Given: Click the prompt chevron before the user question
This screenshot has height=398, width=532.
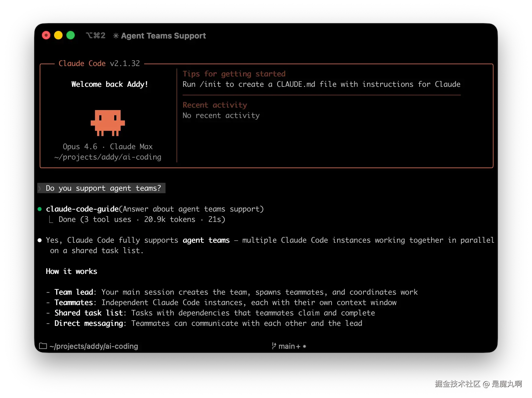Looking at the screenshot, I should pyautogui.click(x=40, y=188).
